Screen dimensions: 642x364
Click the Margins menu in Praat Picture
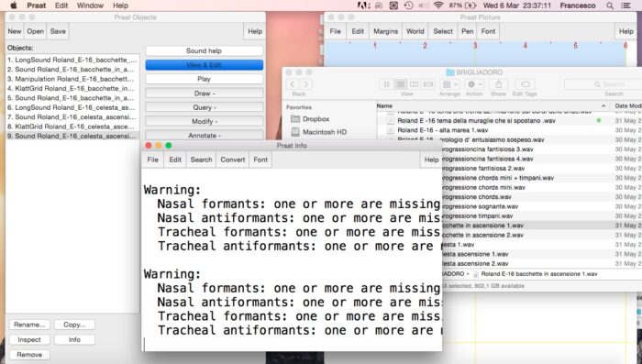point(386,31)
